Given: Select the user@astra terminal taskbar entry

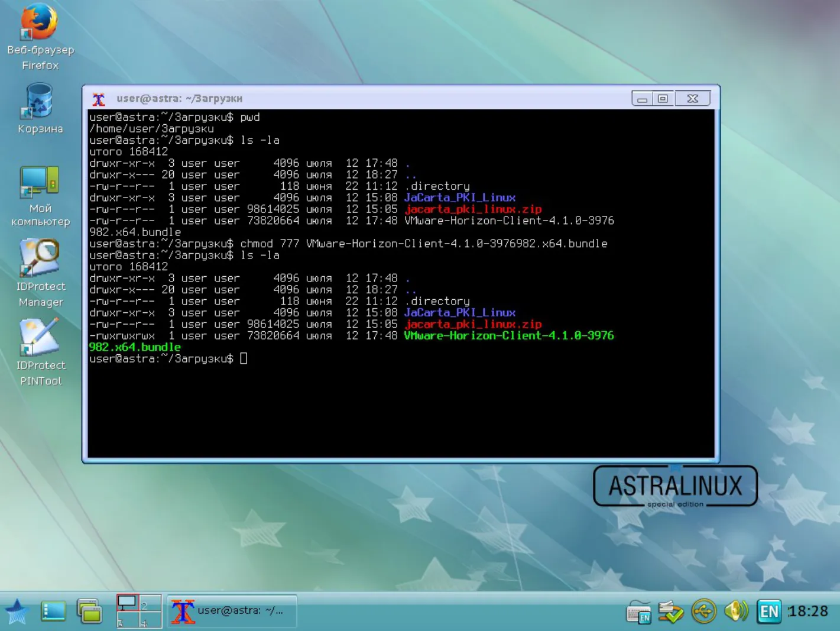Looking at the screenshot, I should tap(232, 611).
